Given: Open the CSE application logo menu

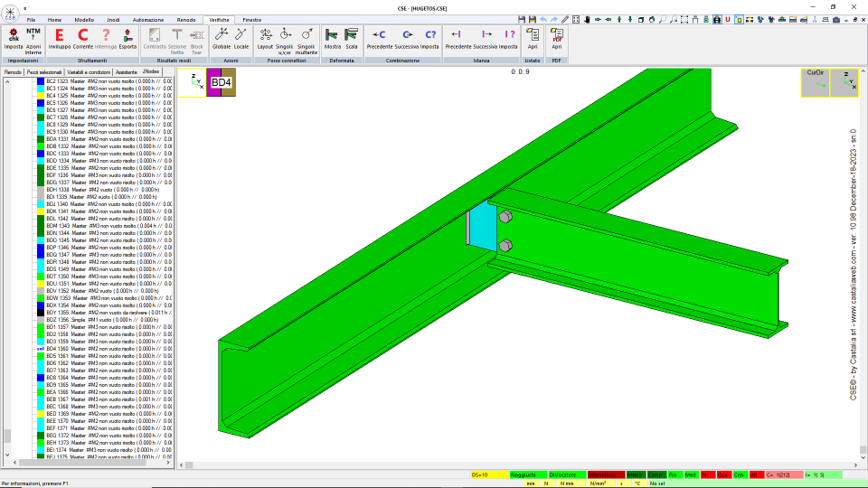Looking at the screenshot, I should click(10, 13).
